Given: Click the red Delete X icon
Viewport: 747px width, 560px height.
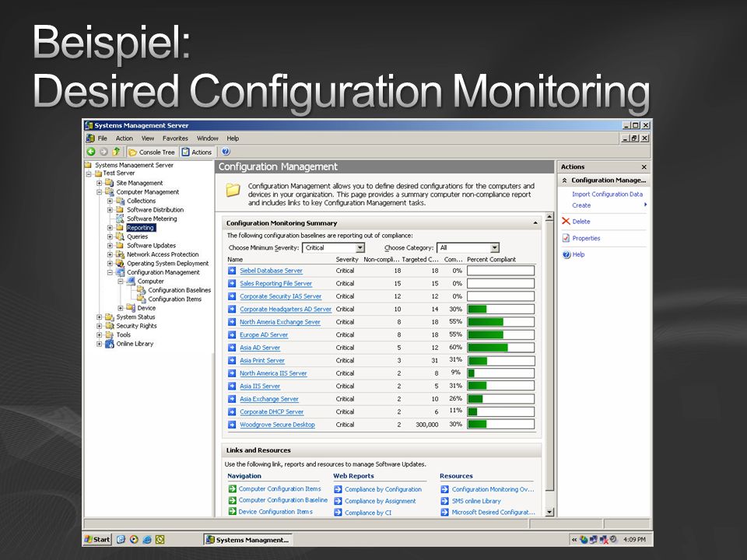Looking at the screenshot, I should click(566, 222).
